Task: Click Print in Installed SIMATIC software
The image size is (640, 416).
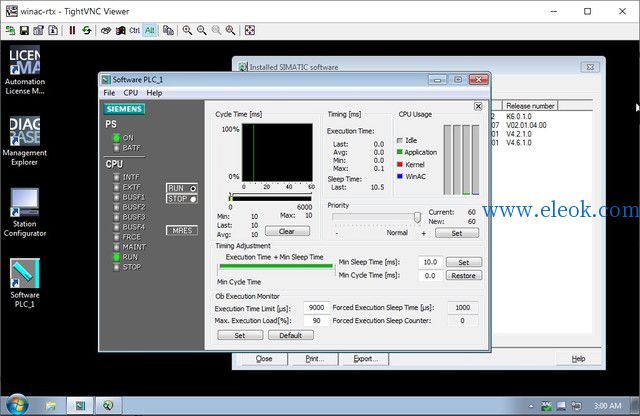Action: point(314,359)
